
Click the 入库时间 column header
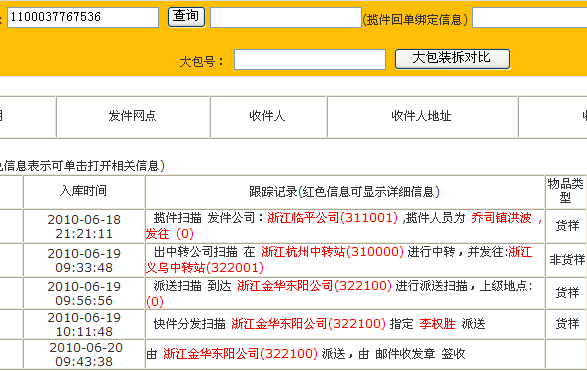(x=84, y=191)
